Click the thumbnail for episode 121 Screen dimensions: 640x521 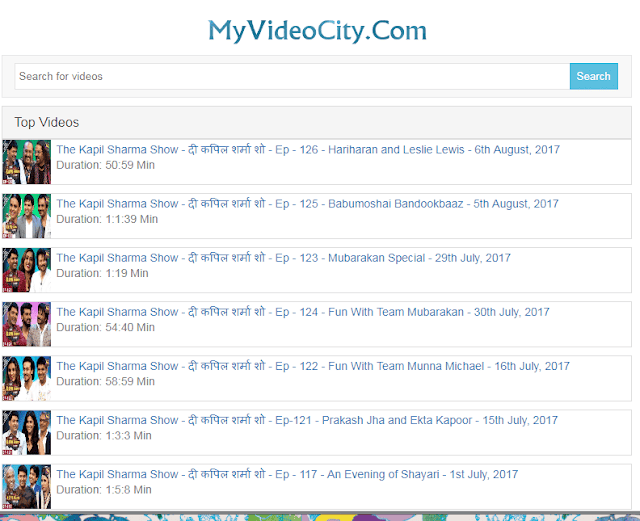point(27,432)
